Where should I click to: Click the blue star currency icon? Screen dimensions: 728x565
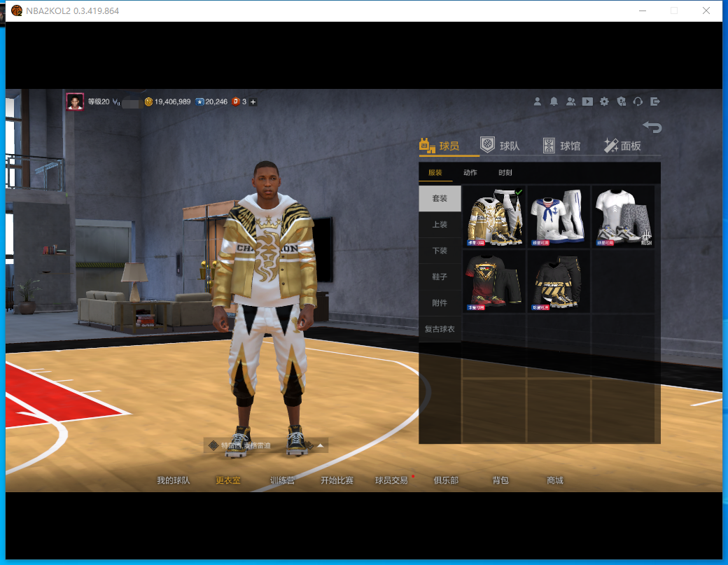[199, 102]
